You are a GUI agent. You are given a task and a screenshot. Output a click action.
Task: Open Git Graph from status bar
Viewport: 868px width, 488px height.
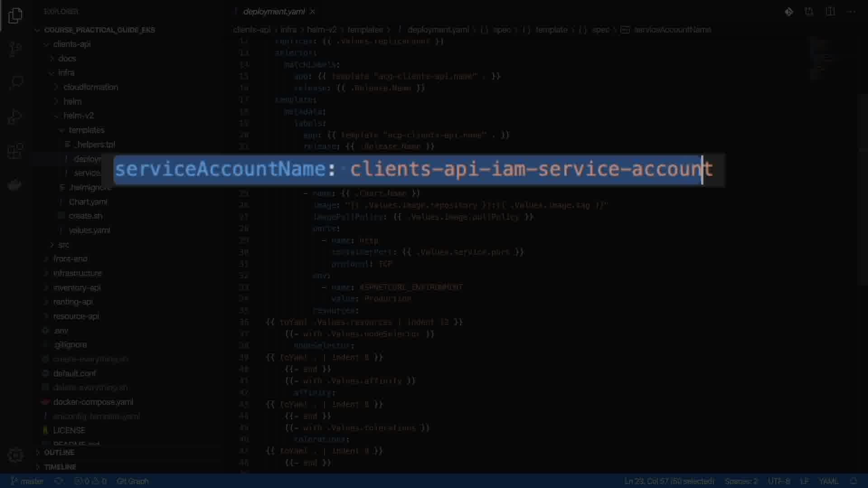(132, 481)
